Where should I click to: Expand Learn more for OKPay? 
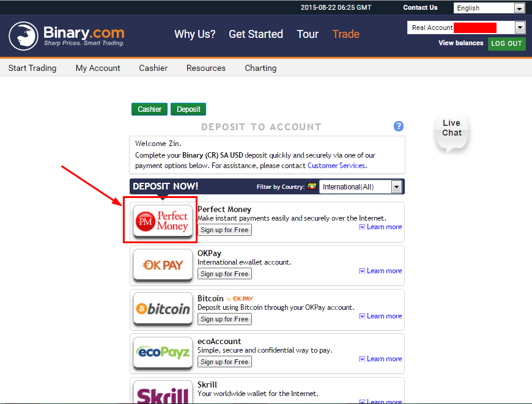380,271
